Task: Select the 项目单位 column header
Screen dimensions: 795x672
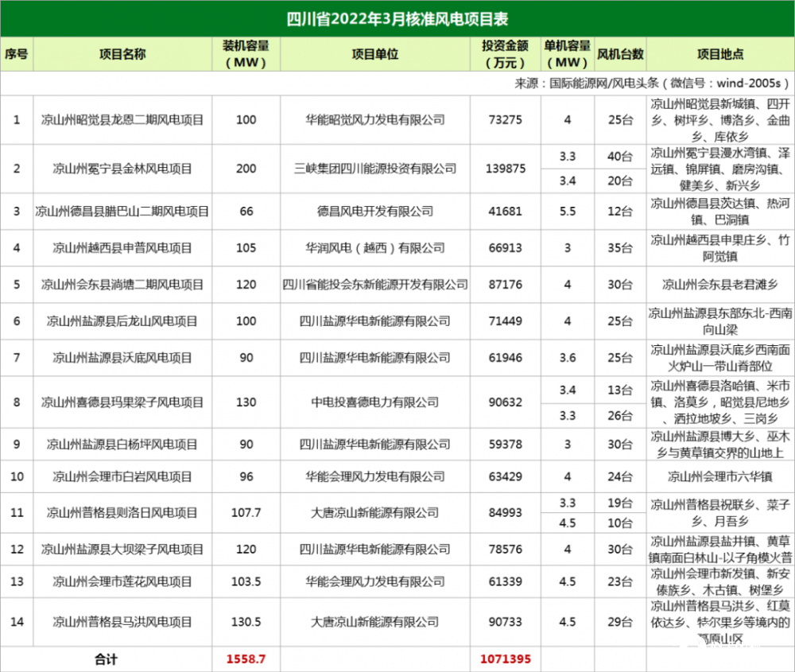Action: tap(374, 54)
